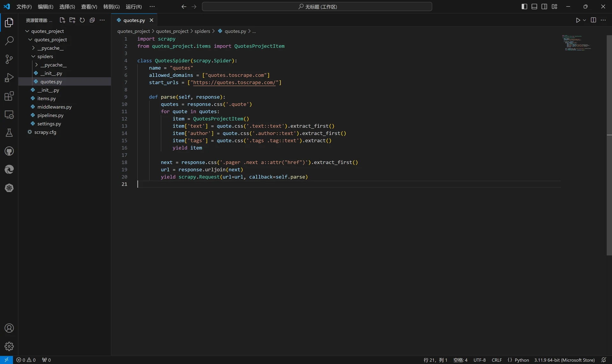612x364 pixels.
Task: Open the menu bar overflow ellipsis
Action: [152, 6]
